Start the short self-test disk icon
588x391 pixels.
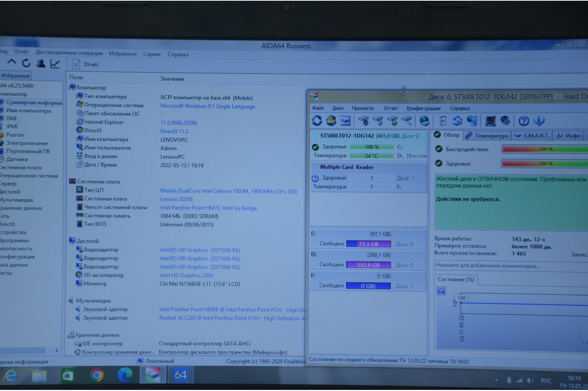pyautogui.click(x=363, y=121)
